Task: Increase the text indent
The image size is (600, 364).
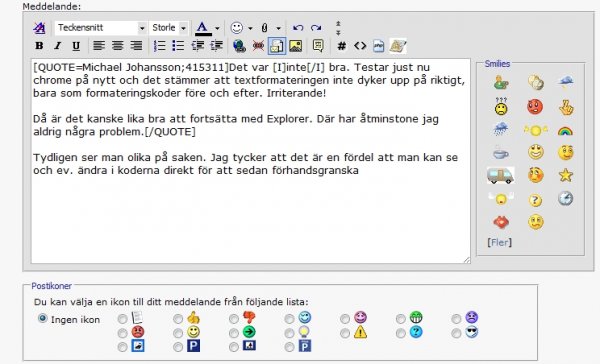Action: coord(216,46)
